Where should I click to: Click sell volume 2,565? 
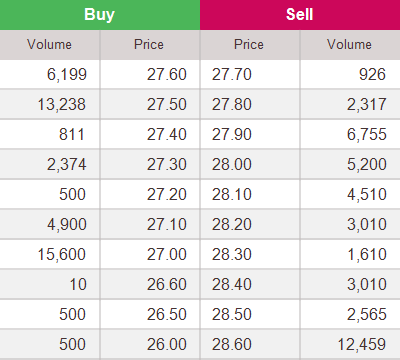coord(367,315)
